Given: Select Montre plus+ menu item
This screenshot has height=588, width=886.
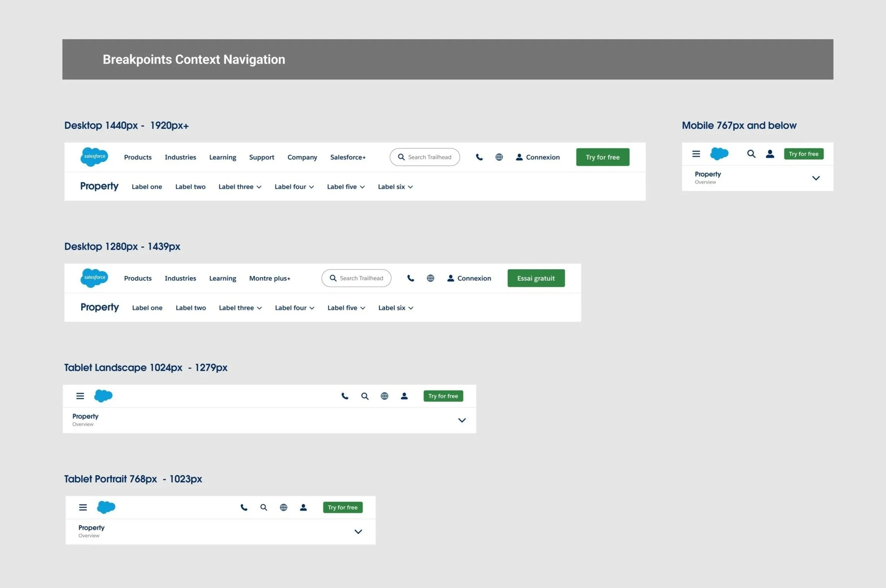Looking at the screenshot, I should (x=270, y=278).
